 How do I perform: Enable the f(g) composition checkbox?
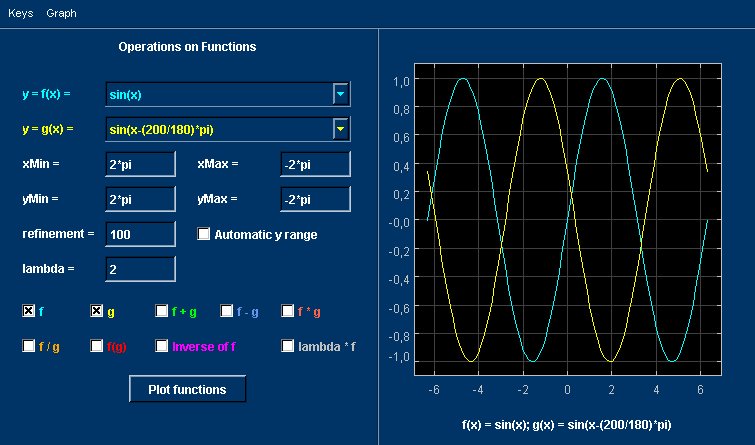click(x=96, y=346)
